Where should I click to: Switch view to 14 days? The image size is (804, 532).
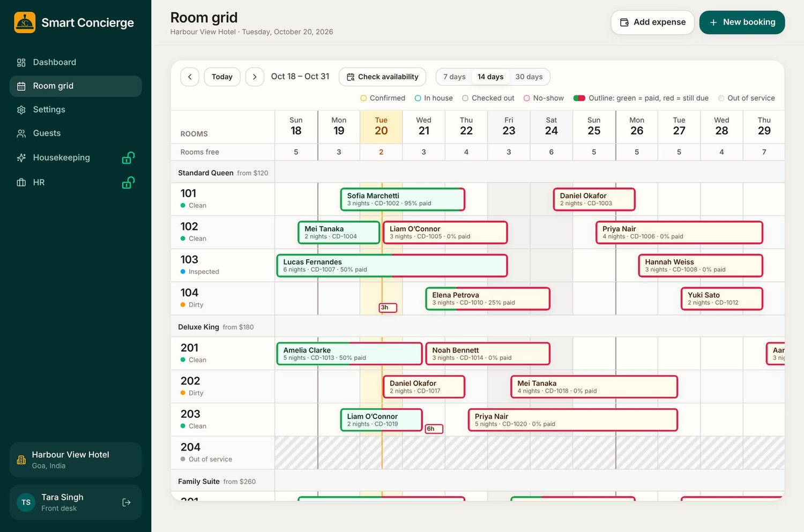490,77
